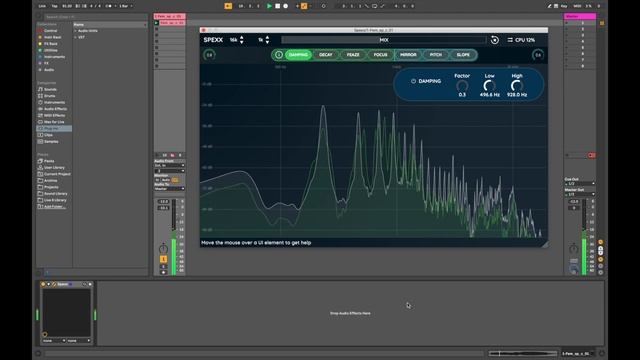The image size is (640, 360).
Task: Open Current Project in Places
Action: 57,174
